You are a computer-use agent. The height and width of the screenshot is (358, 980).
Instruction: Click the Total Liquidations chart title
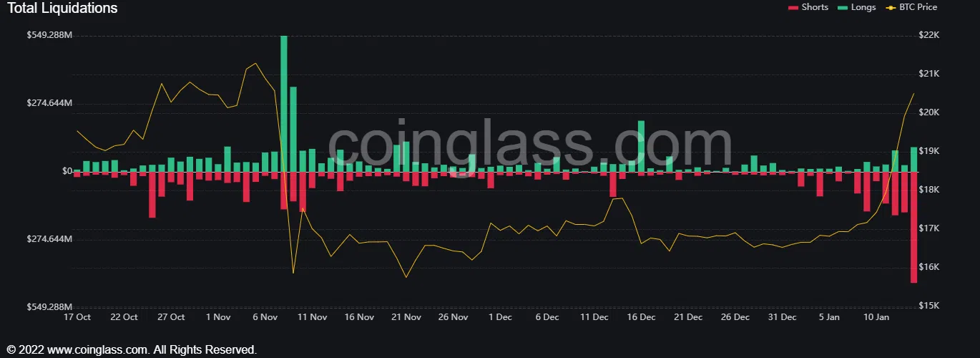[62, 9]
